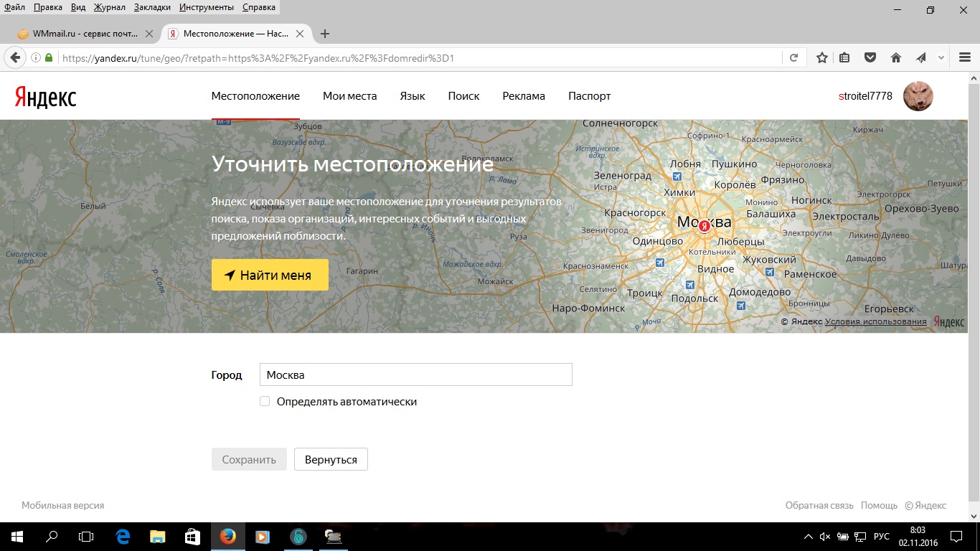Open the Windows Store taskbar icon
The image size is (980, 551).
(192, 536)
